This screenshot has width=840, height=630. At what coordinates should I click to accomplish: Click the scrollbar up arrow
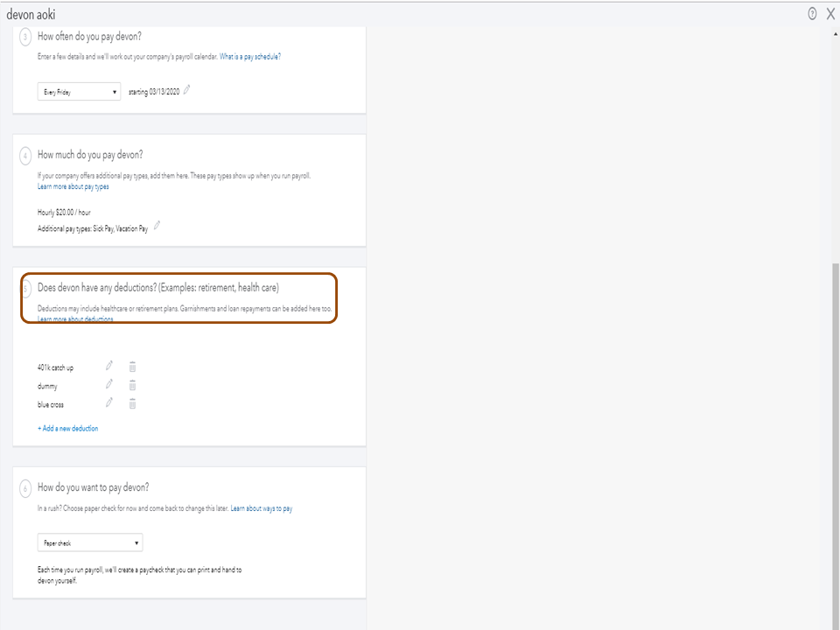pyautogui.click(x=834, y=34)
